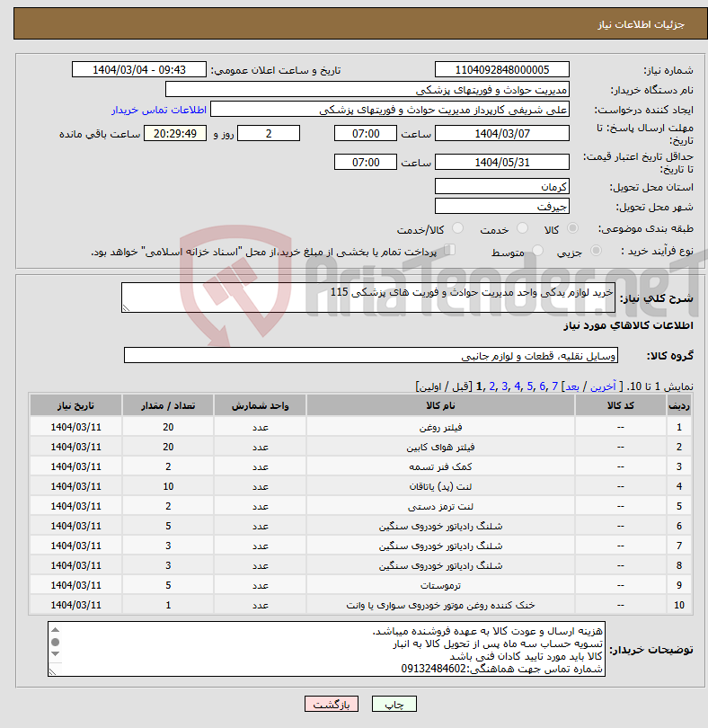
Task: Click the شرح کلی نیاز text area
Action: tap(368, 297)
